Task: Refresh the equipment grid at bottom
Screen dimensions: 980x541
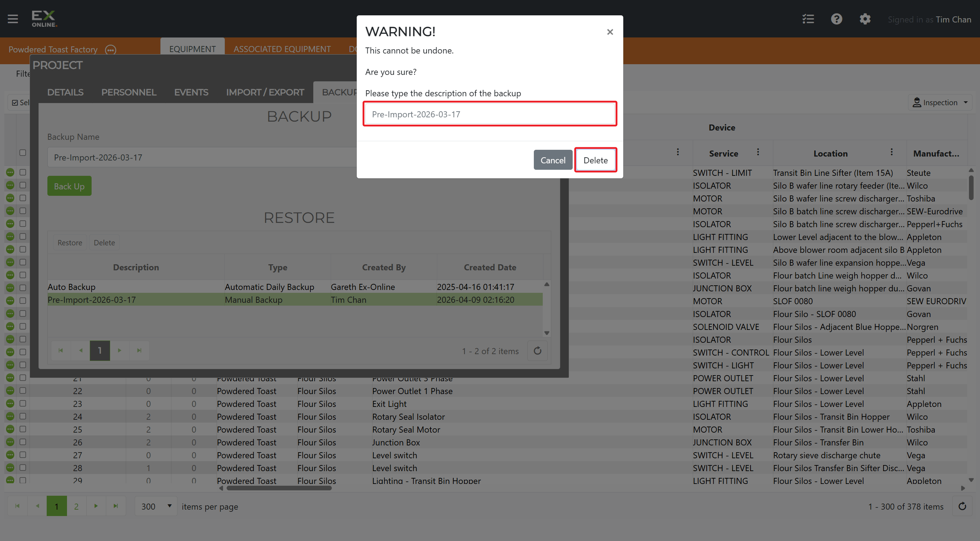Action: [962, 506]
